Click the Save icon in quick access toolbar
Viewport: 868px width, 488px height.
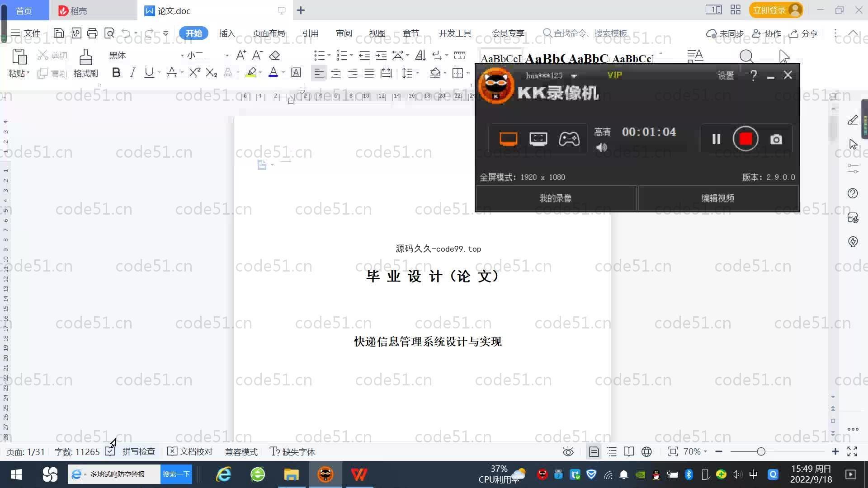tap(58, 33)
